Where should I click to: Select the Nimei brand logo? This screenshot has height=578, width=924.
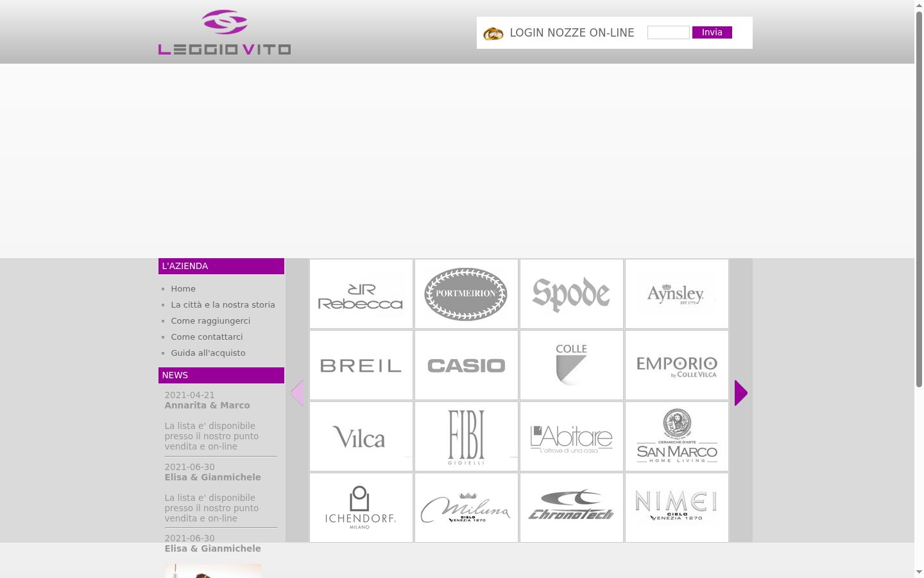[677, 508]
